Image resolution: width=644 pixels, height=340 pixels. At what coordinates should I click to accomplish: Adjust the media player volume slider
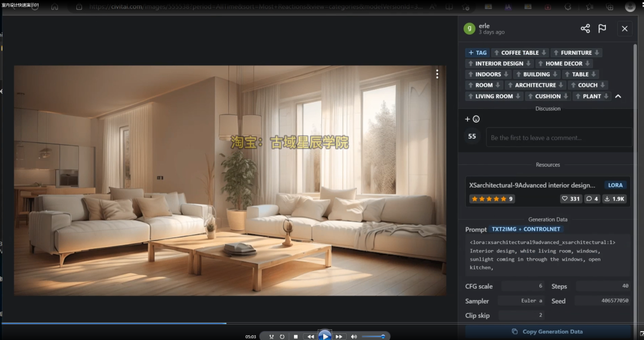(x=373, y=336)
